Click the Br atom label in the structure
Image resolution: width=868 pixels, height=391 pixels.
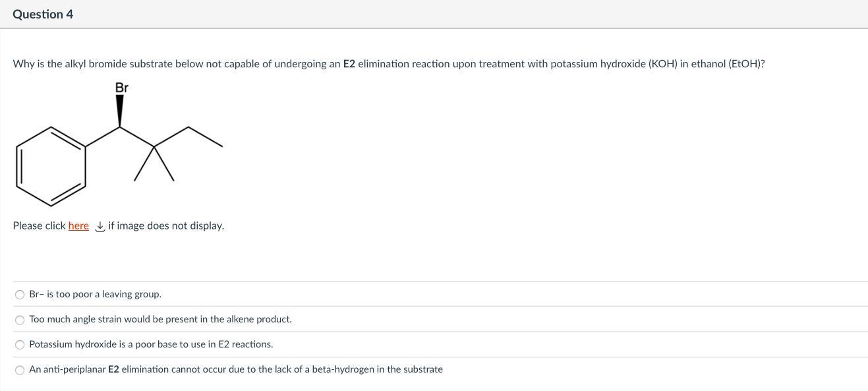coord(122,88)
